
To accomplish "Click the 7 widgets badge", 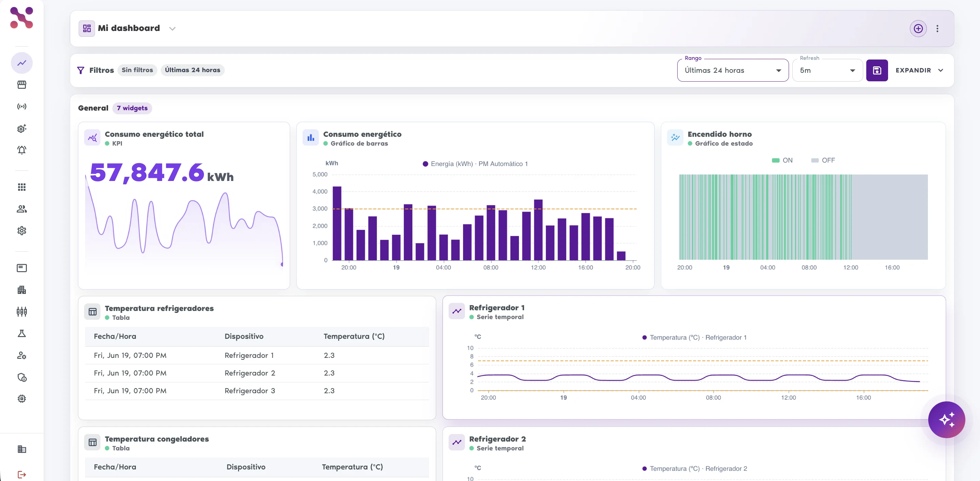I will click(132, 108).
